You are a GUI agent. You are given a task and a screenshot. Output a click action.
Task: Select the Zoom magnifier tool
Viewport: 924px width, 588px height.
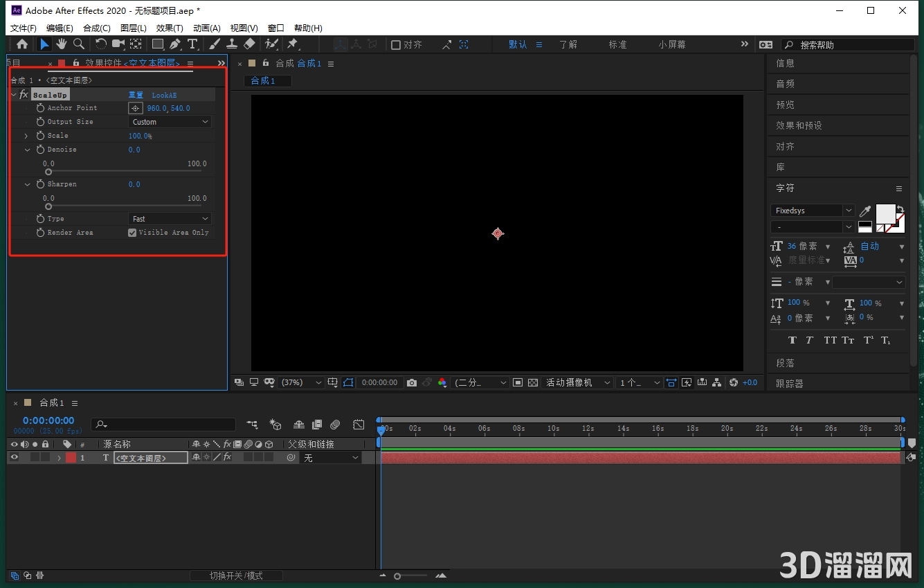(79, 44)
